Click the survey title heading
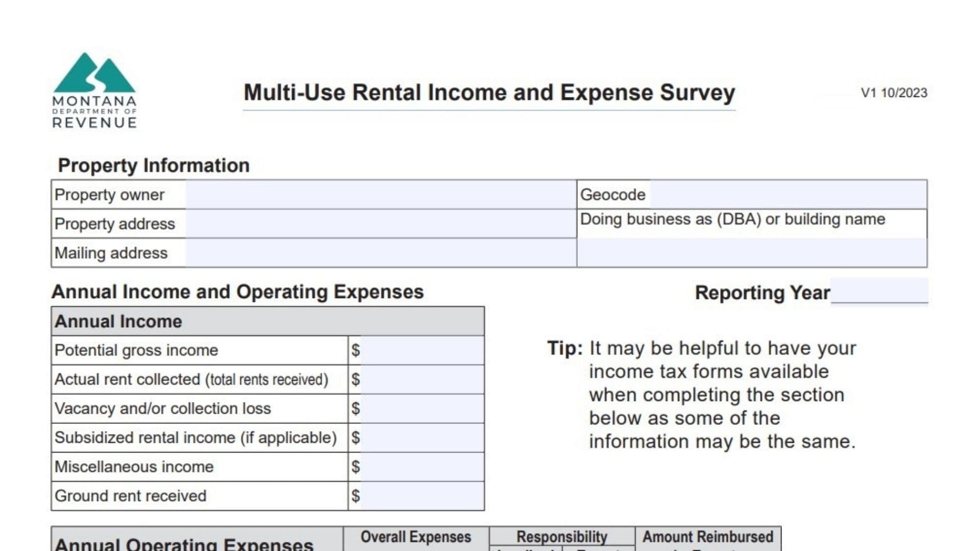The width and height of the screenshot is (980, 551). (x=489, y=93)
